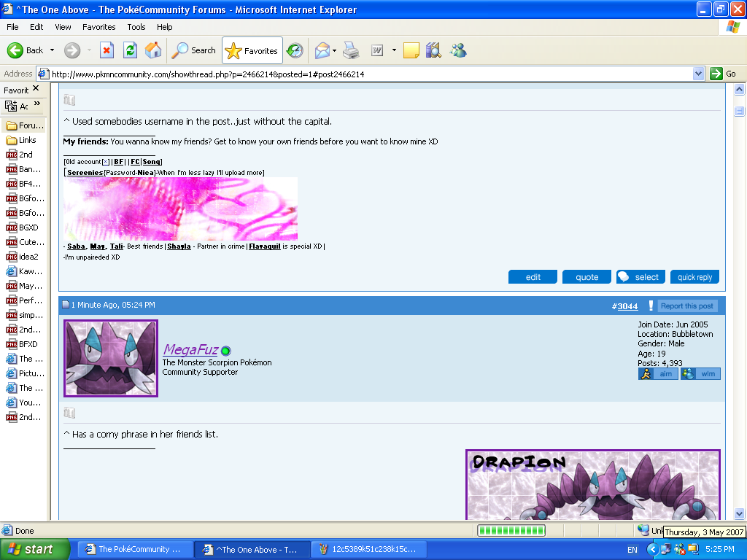Open the Links favorites folder
The image size is (747, 560).
(x=21, y=140)
